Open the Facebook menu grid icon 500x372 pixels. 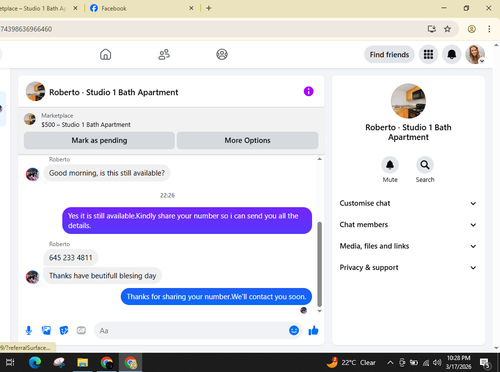pyautogui.click(x=428, y=54)
